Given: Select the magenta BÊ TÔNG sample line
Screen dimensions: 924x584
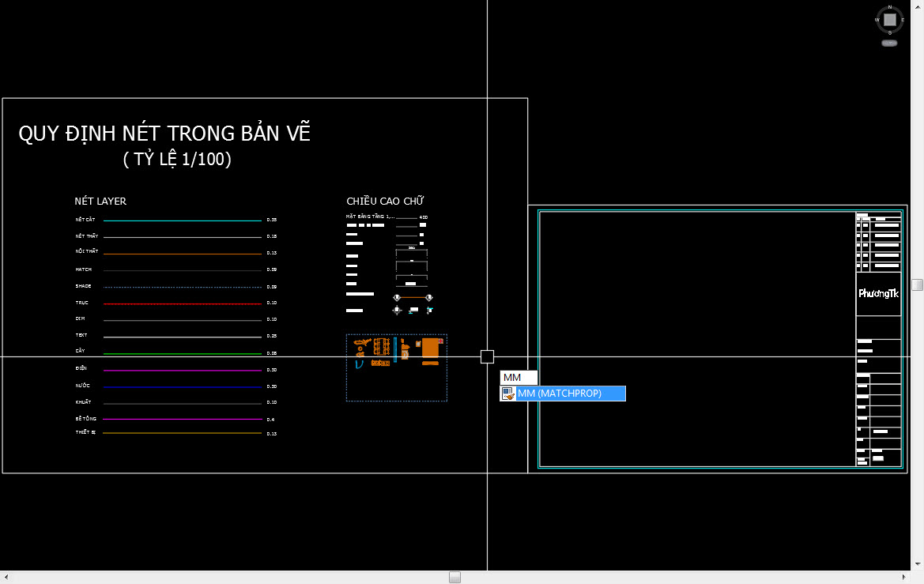Looking at the screenshot, I should [182, 420].
